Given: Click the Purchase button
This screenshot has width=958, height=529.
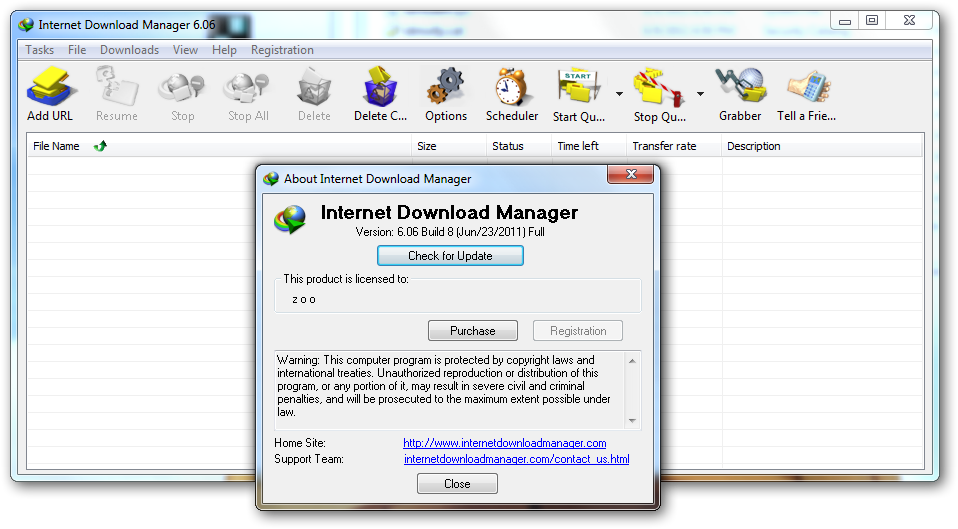Looking at the screenshot, I should [473, 330].
